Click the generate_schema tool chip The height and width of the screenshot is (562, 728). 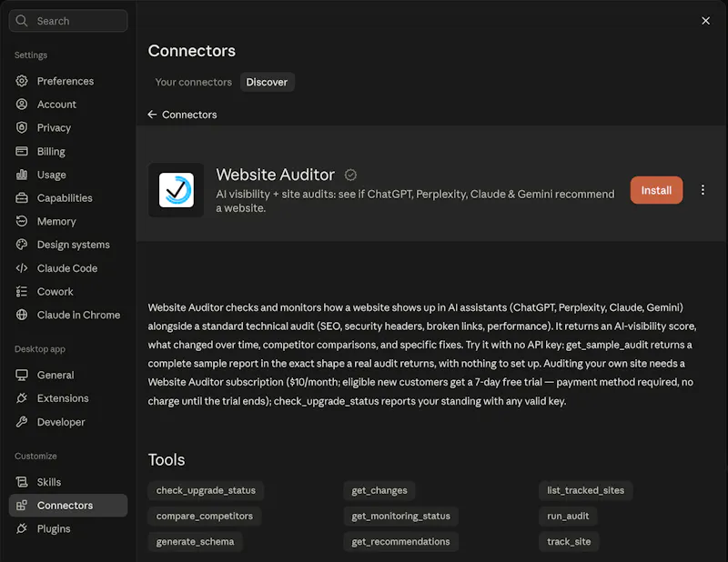click(195, 541)
